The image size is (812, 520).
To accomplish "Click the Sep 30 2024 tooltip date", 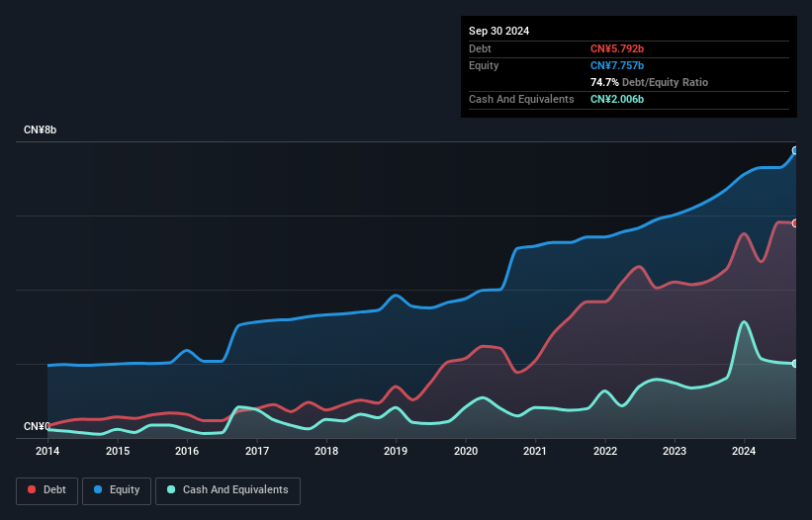I will (x=498, y=31).
